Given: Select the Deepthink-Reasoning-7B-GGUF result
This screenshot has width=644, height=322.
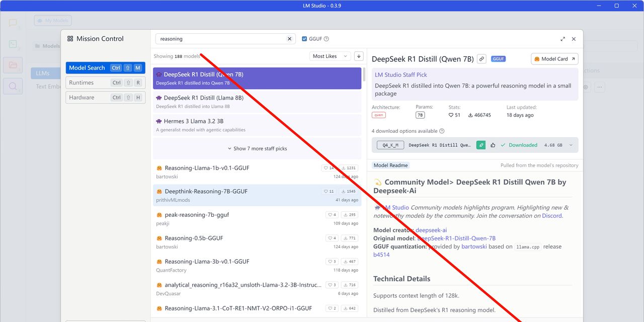Looking at the screenshot, I should click(257, 195).
